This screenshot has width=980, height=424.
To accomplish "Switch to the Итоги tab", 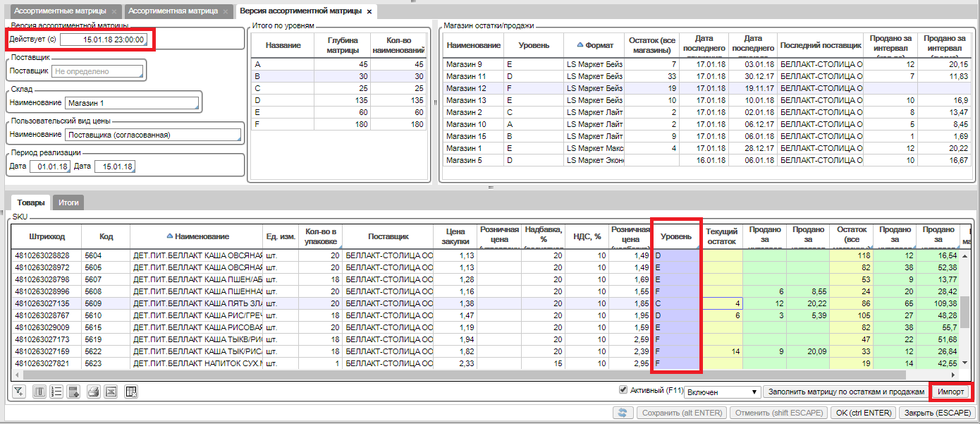I will 69,202.
